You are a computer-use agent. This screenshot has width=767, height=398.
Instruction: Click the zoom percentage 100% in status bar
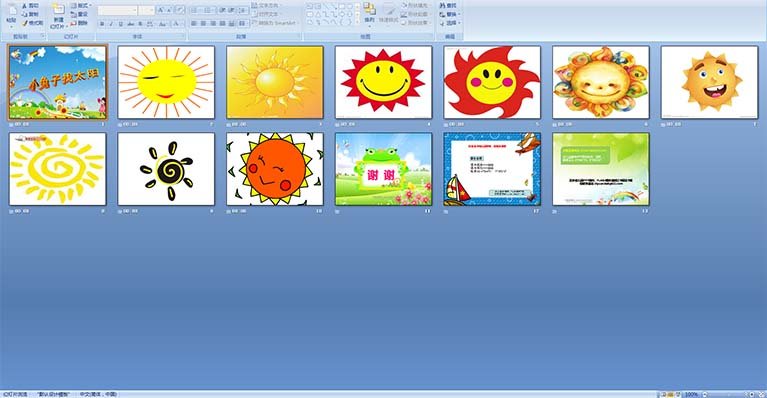tap(691, 394)
